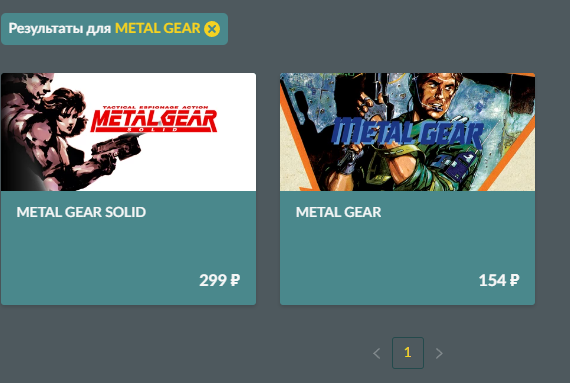Screen dimensions: 570x383
Task: Click the red METAL GEAR SOLID logo in the cover
Action: (154, 121)
